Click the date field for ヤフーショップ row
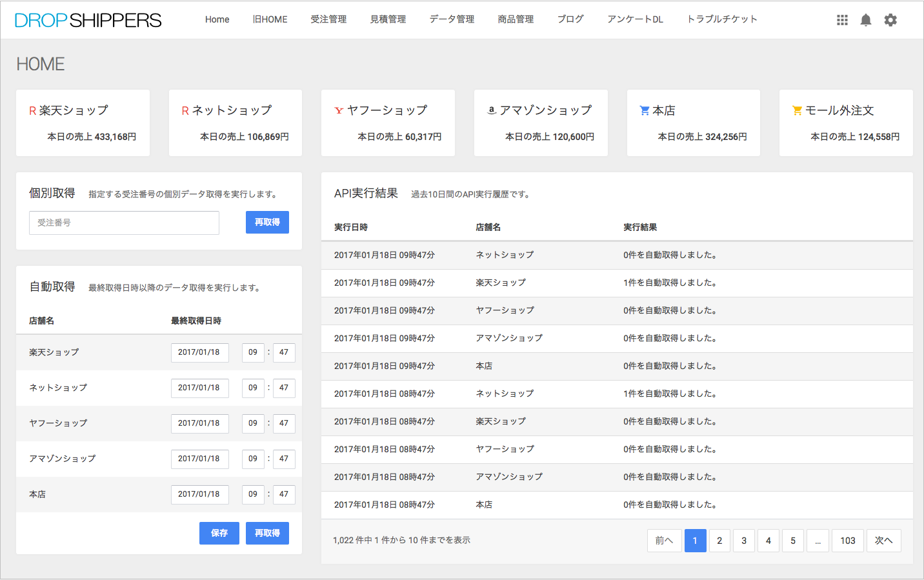 tap(199, 424)
